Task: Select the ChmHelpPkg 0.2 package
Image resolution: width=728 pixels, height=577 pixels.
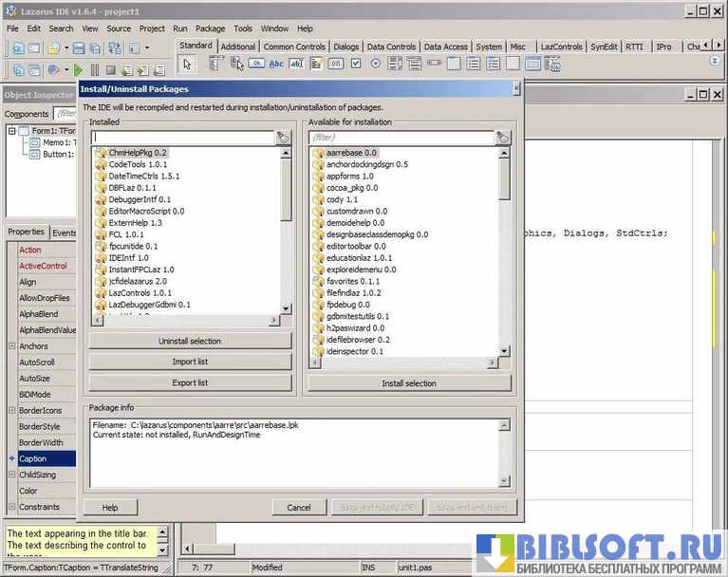Action: [138, 152]
